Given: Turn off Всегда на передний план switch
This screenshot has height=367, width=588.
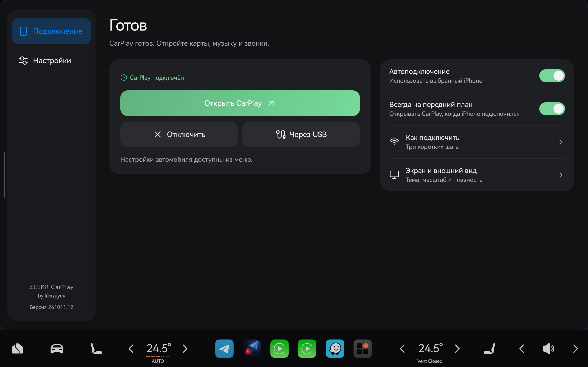Looking at the screenshot, I should [552, 109].
